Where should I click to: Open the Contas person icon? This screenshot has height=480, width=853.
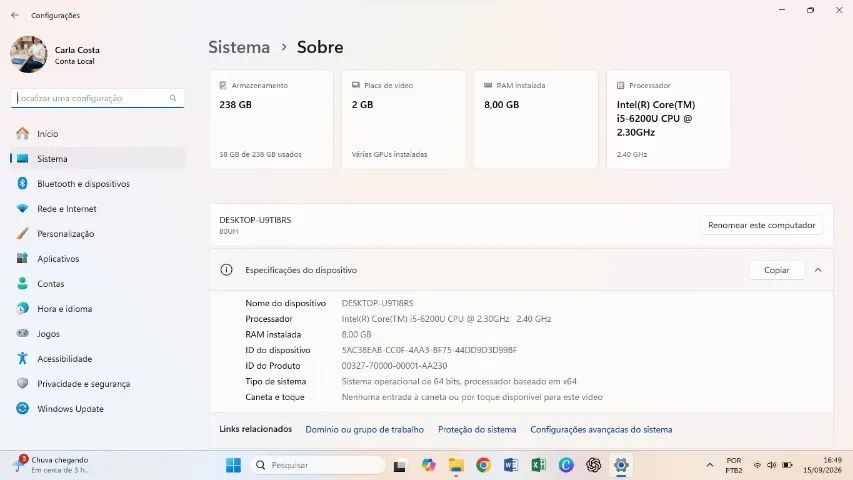22,284
